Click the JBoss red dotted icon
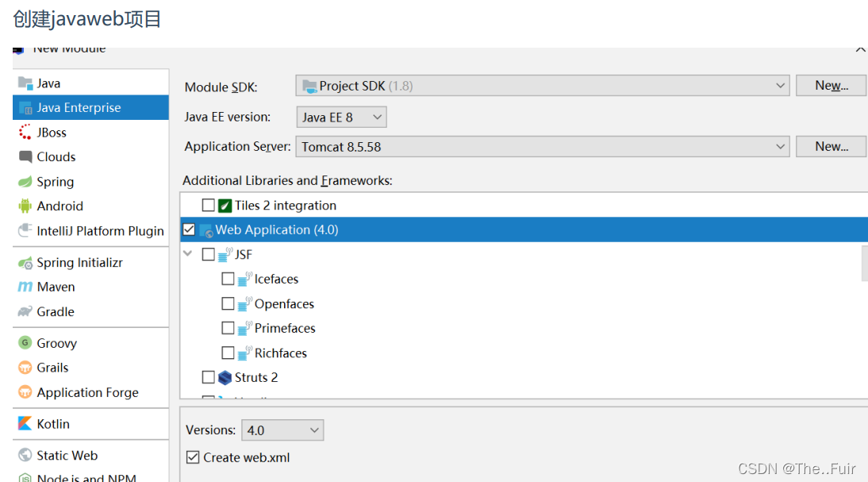Screen dimensions: 868x482 click(25, 133)
